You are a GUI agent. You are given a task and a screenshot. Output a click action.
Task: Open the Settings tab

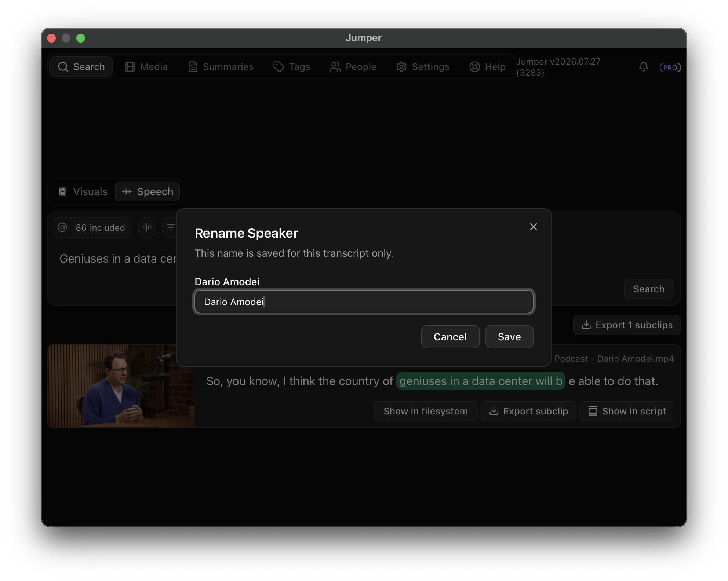coord(422,67)
